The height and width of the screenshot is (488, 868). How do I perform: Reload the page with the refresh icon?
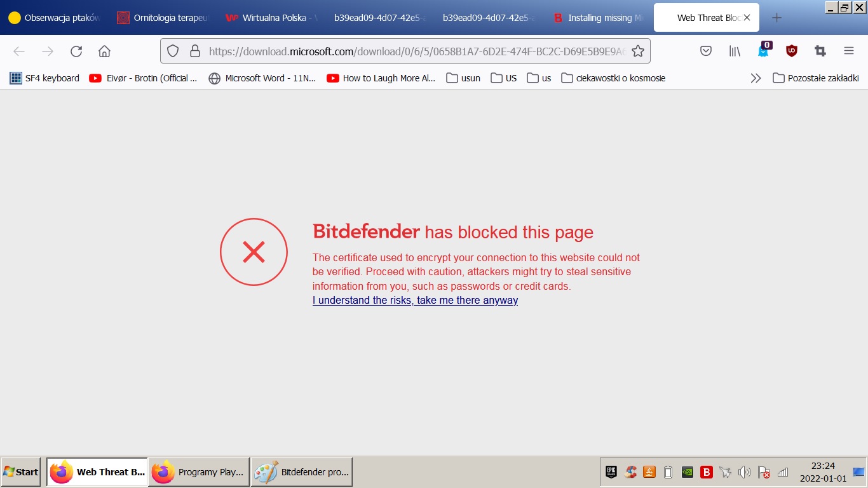click(x=76, y=51)
